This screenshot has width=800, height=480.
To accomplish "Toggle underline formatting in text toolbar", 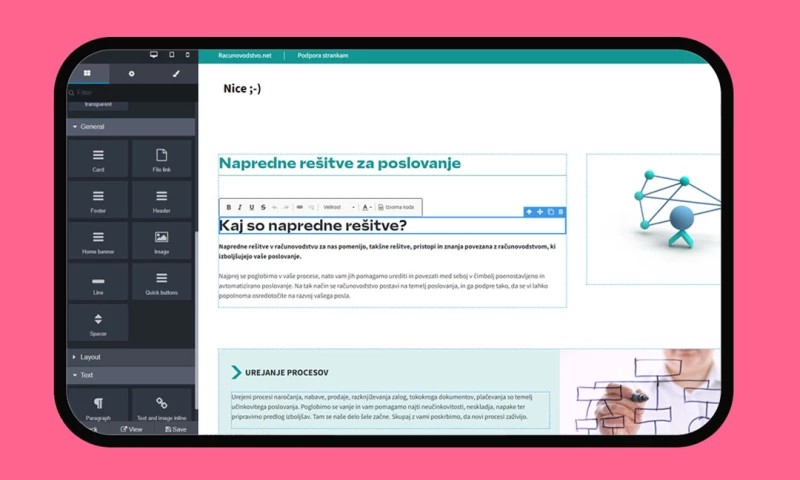I will [x=250, y=207].
